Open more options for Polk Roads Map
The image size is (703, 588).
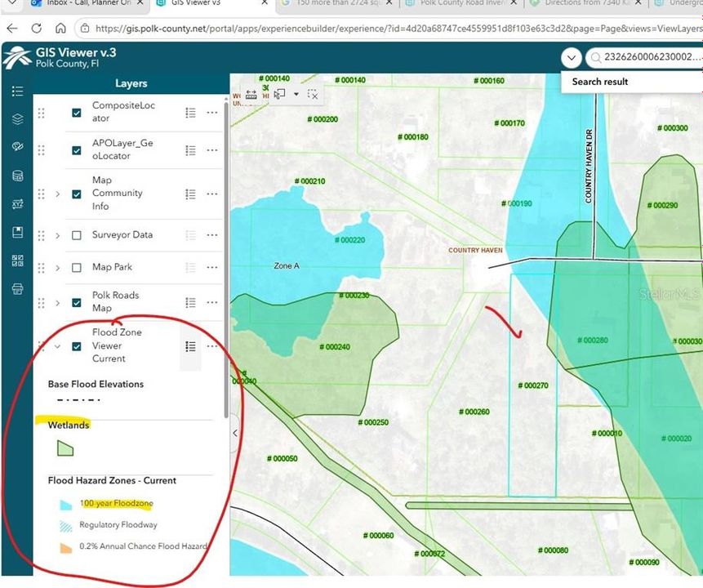(212, 302)
